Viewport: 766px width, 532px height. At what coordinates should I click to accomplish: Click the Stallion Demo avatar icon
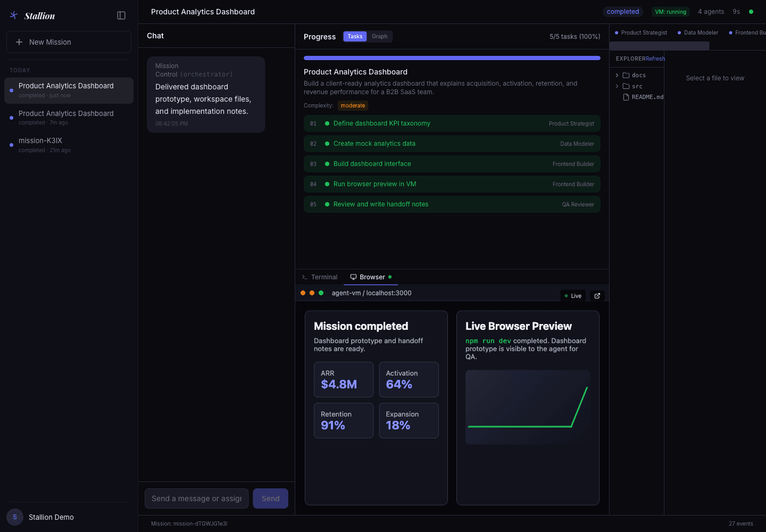click(x=15, y=517)
